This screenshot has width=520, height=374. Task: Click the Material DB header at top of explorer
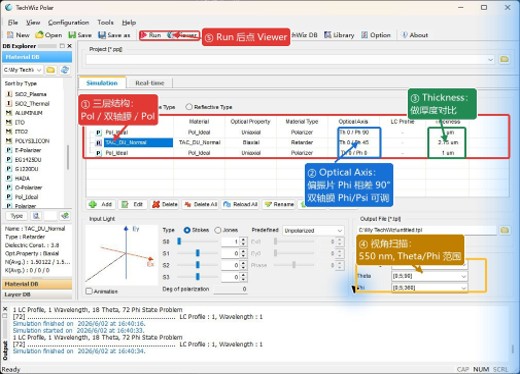pos(37,57)
